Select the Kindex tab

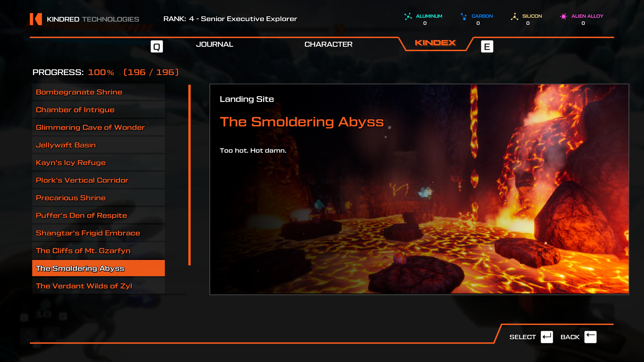pos(436,43)
